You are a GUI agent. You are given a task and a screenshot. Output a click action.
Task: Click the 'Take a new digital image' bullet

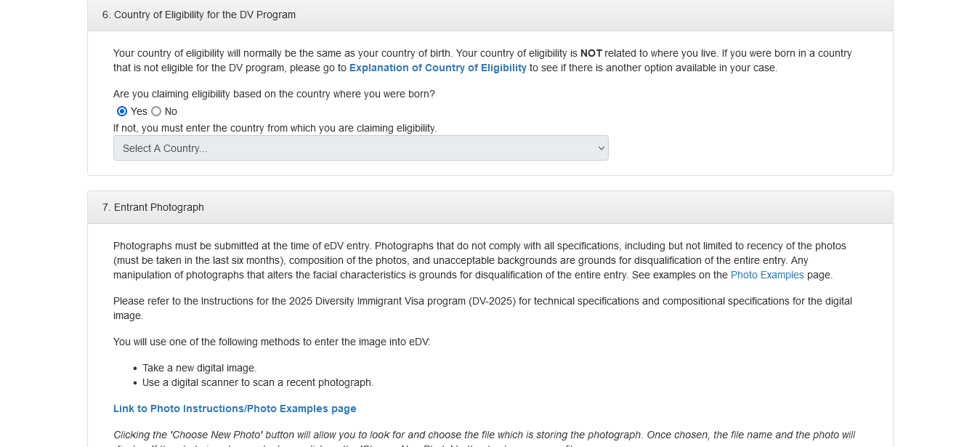tap(199, 368)
